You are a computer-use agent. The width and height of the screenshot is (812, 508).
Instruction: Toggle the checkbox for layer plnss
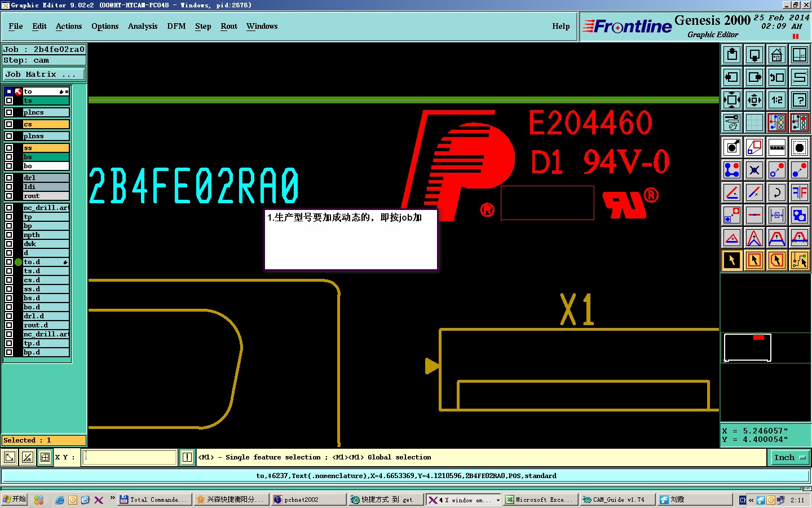tap(9, 136)
